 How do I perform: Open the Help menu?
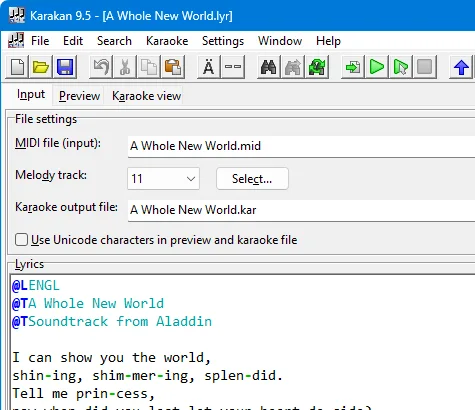(328, 41)
